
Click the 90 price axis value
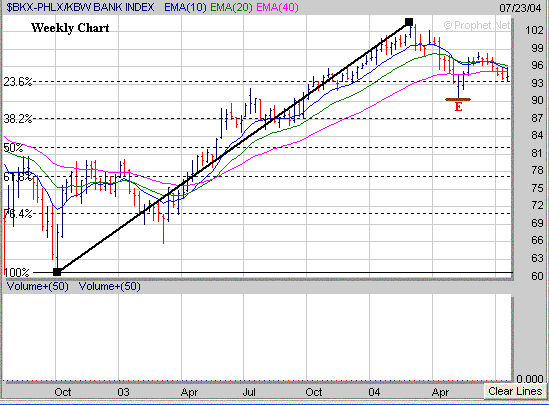[537, 100]
